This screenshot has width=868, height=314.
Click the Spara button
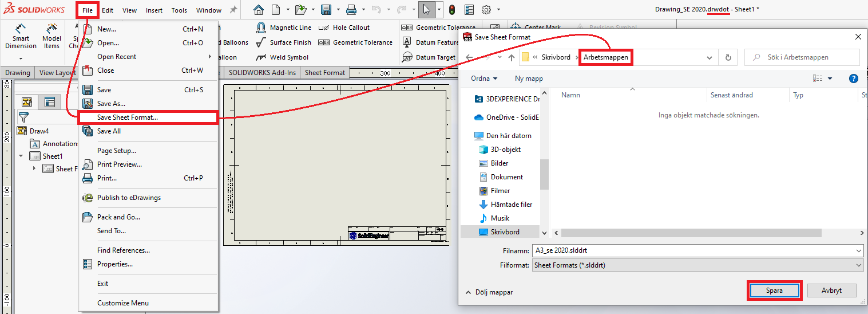click(x=774, y=291)
